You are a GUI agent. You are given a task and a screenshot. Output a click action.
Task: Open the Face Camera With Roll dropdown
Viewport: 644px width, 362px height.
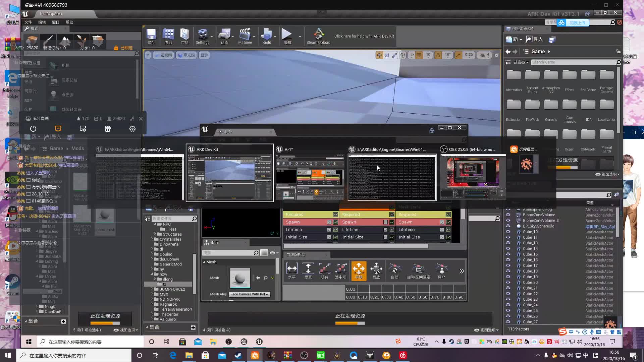pos(249,294)
